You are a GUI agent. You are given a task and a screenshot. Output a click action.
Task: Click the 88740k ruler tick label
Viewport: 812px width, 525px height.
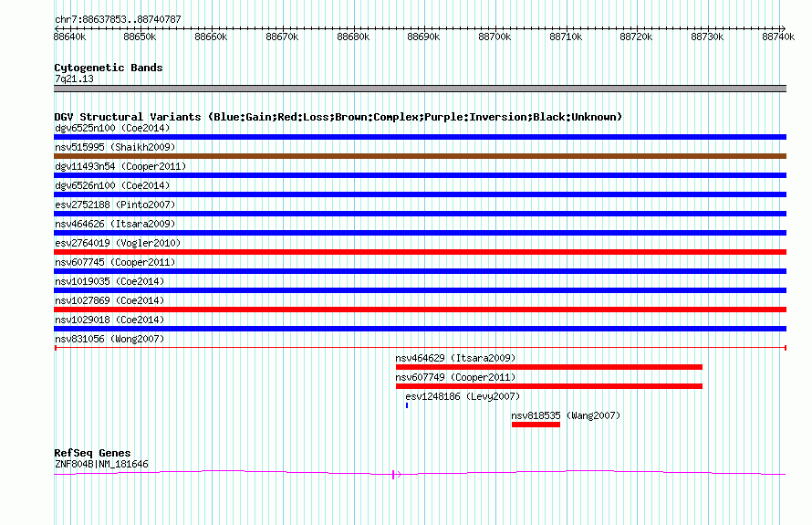point(778,37)
